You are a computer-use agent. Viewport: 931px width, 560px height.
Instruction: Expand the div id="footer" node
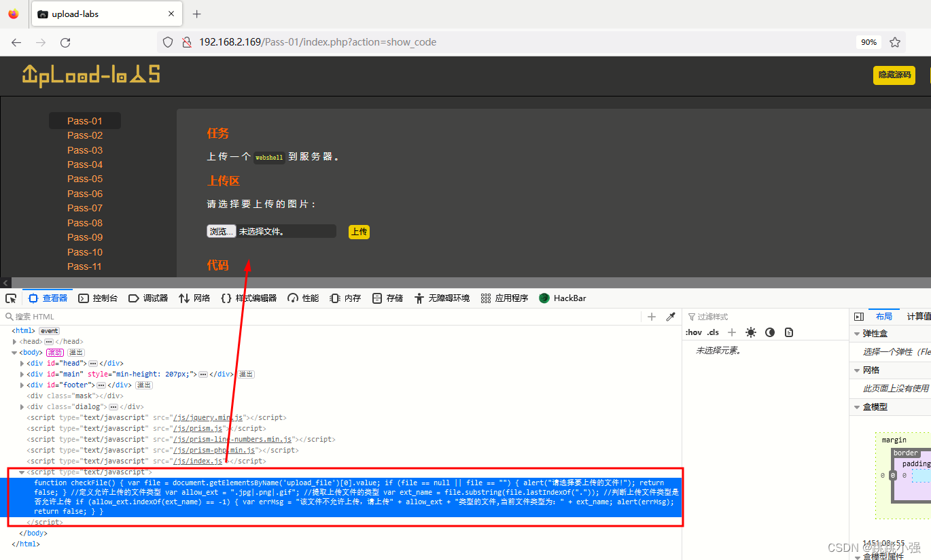pos(22,385)
